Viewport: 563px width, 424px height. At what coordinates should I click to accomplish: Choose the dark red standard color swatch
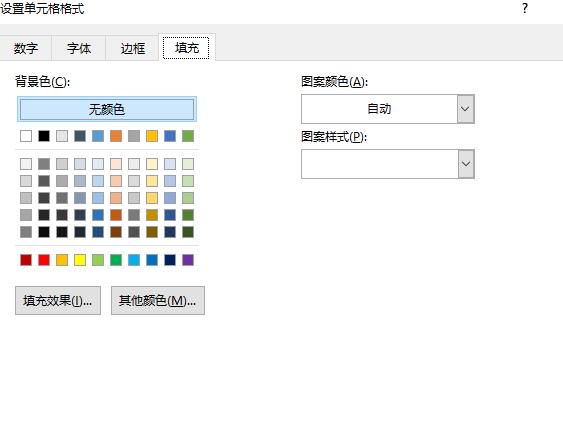26,260
